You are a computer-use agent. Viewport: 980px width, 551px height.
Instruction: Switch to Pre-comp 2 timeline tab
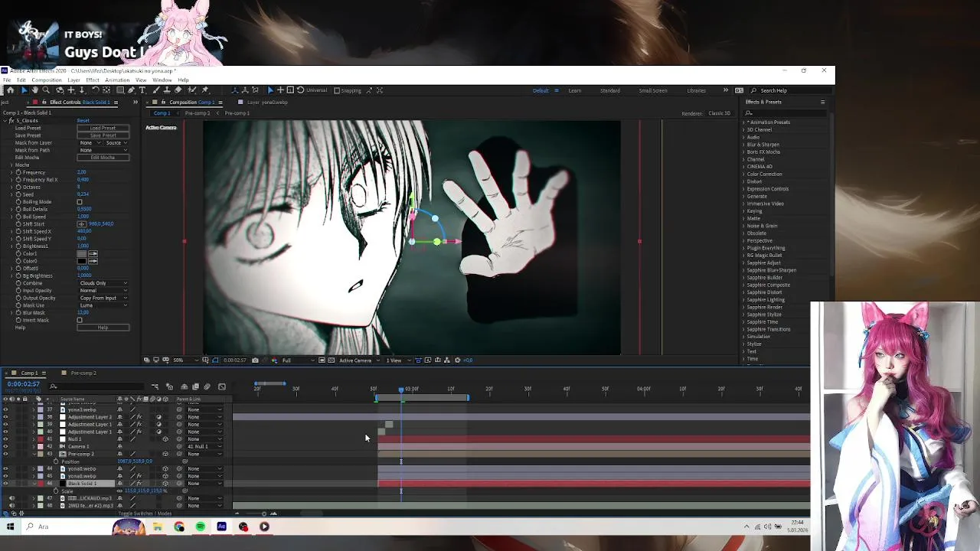click(x=83, y=373)
